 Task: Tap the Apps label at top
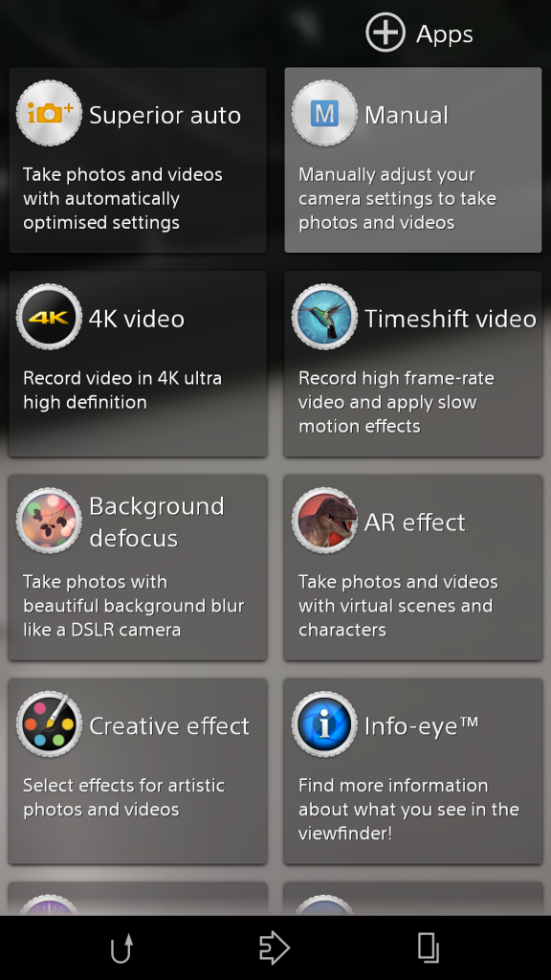(444, 34)
